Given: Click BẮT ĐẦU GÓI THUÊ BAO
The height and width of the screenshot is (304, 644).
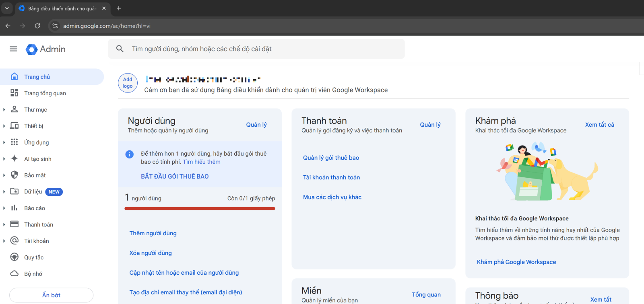Looking at the screenshot, I should 175,177.
